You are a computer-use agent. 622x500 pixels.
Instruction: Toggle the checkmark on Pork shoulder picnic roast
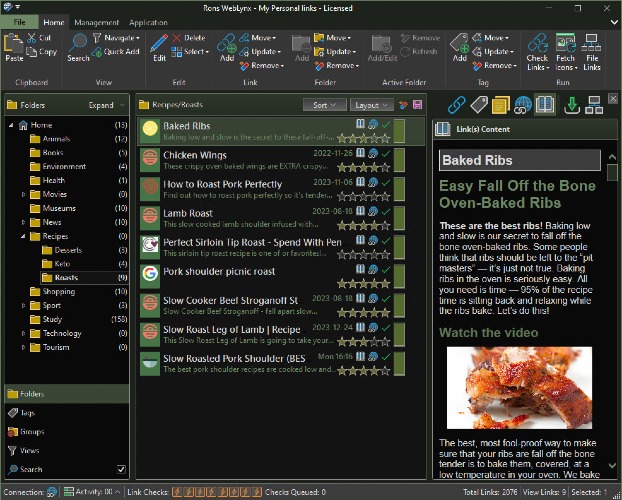(x=386, y=270)
